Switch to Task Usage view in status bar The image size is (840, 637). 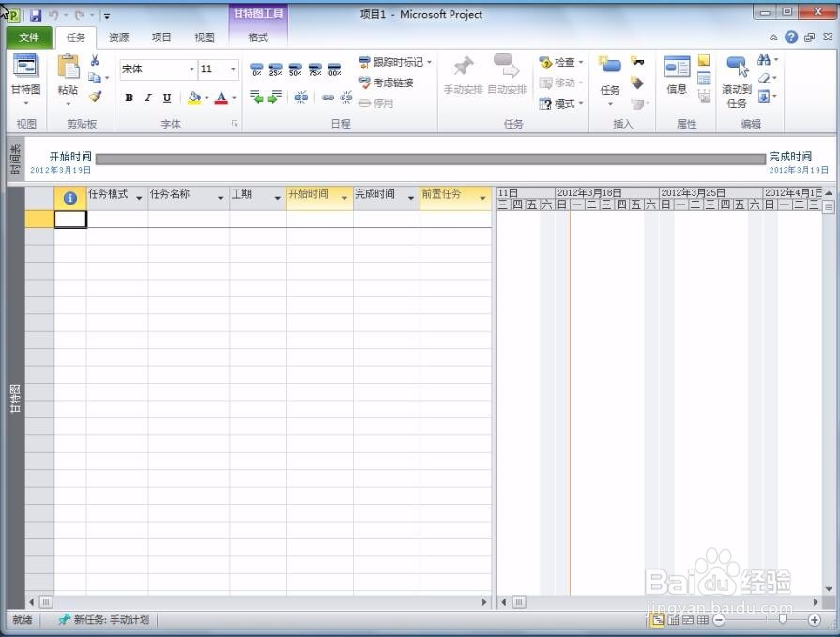point(674,620)
